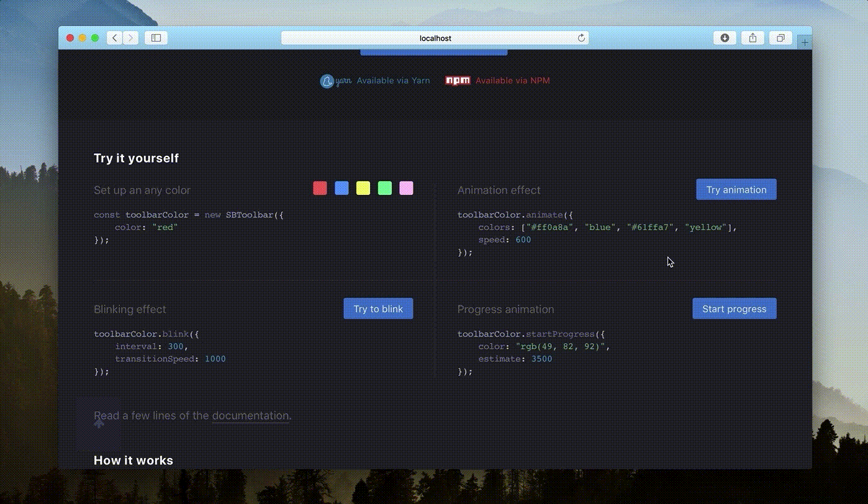Click the Try to blink button

pos(378,308)
